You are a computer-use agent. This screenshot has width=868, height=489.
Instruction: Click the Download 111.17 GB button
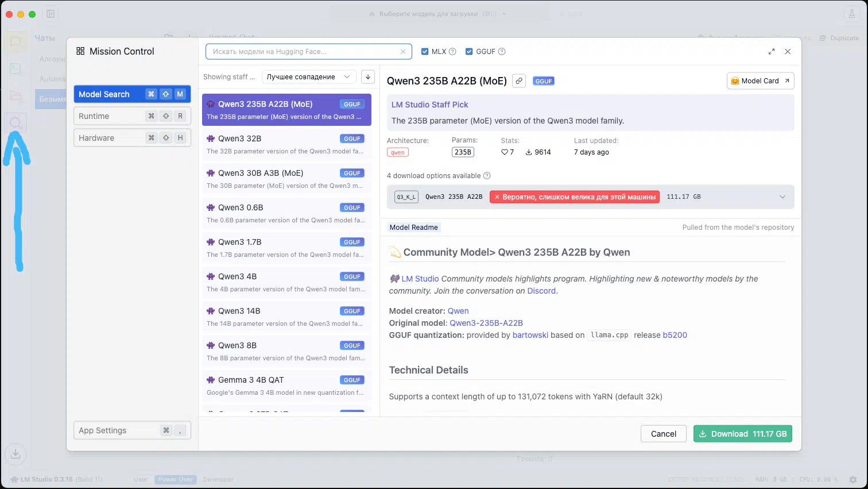tap(743, 434)
